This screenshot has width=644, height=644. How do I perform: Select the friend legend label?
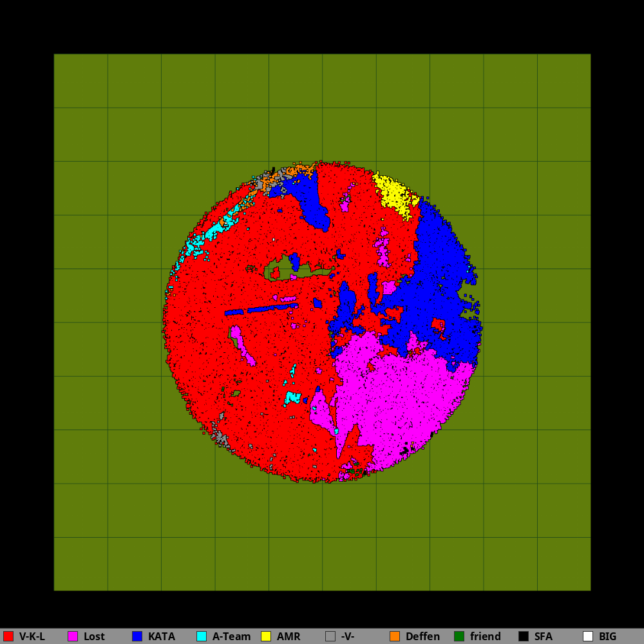485,636
